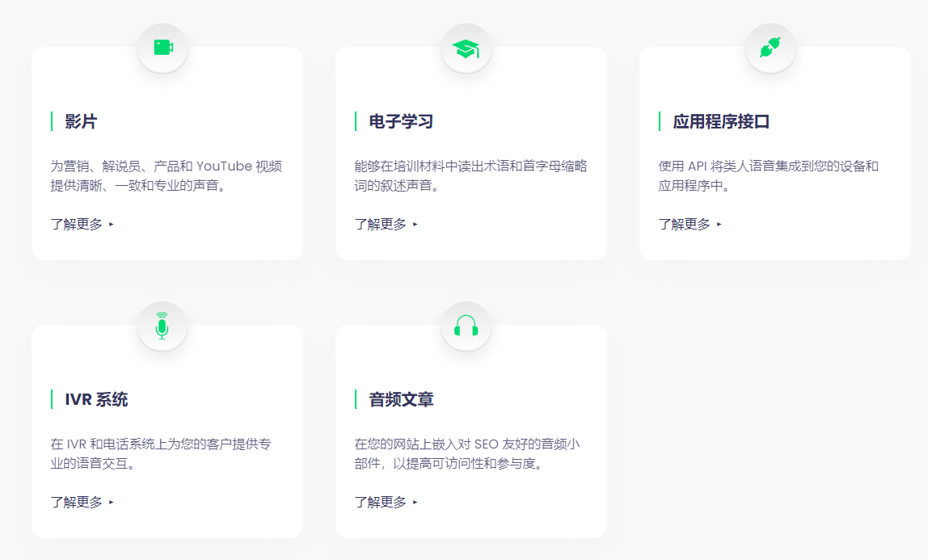Click the 音频文章 card heading
928x560 pixels.
tap(401, 400)
